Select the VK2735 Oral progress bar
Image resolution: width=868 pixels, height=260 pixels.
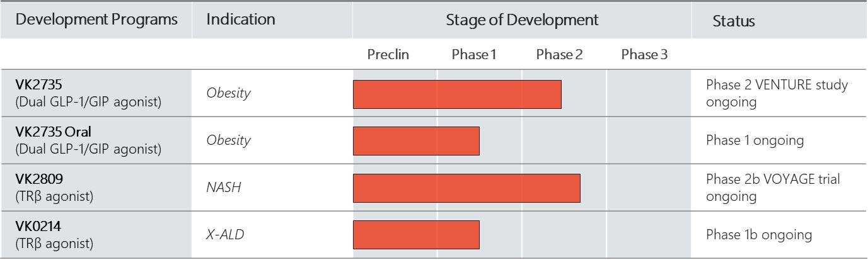416,141
